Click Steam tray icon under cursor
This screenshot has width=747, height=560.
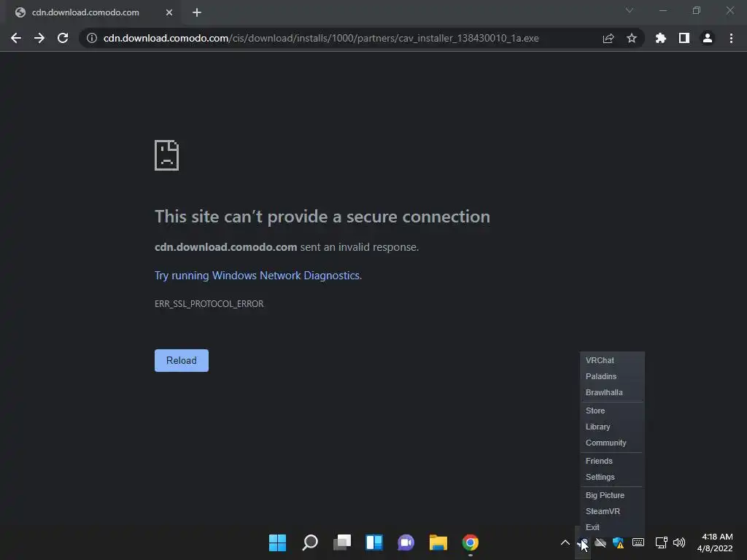(x=583, y=542)
